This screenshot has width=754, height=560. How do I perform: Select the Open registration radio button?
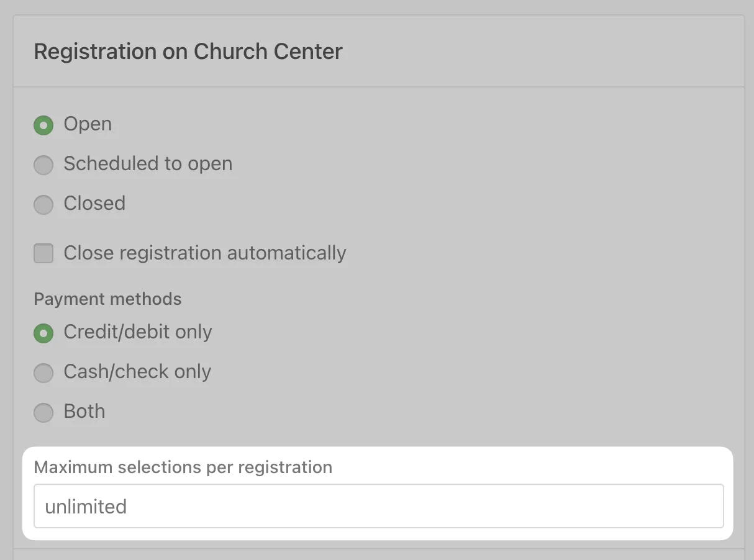coord(43,125)
